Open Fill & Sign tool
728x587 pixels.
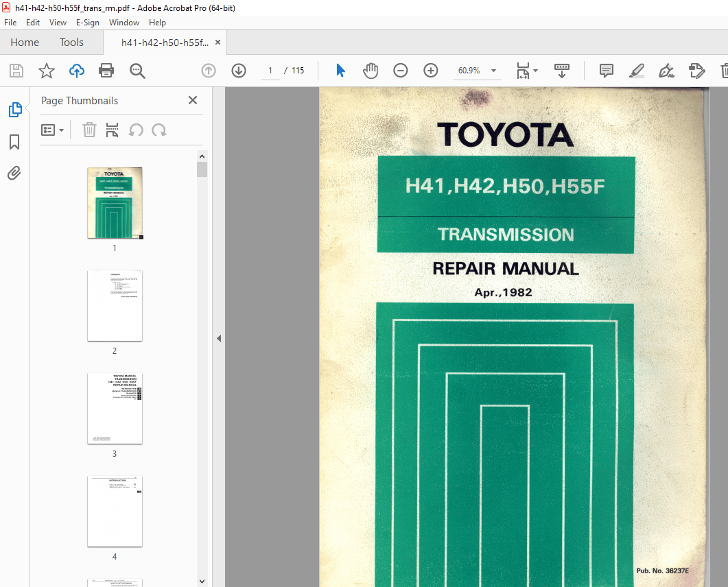point(666,71)
